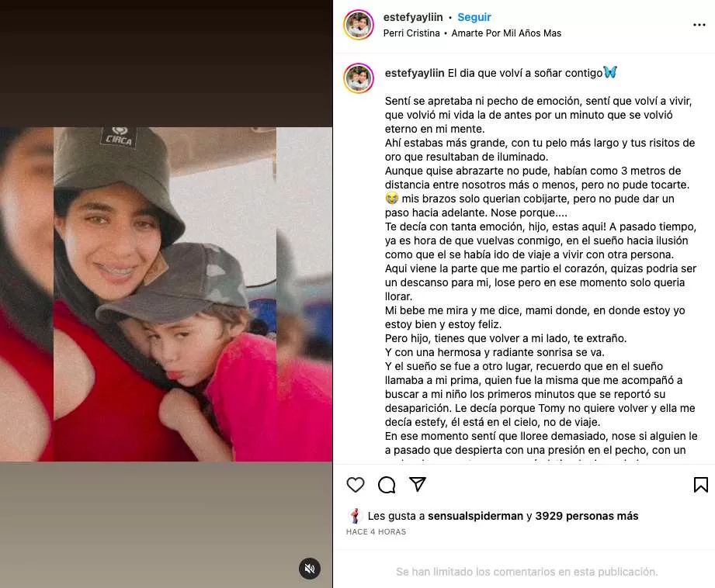Open comments with the speech bubble icon
This screenshot has height=588, width=715.
click(x=387, y=485)
